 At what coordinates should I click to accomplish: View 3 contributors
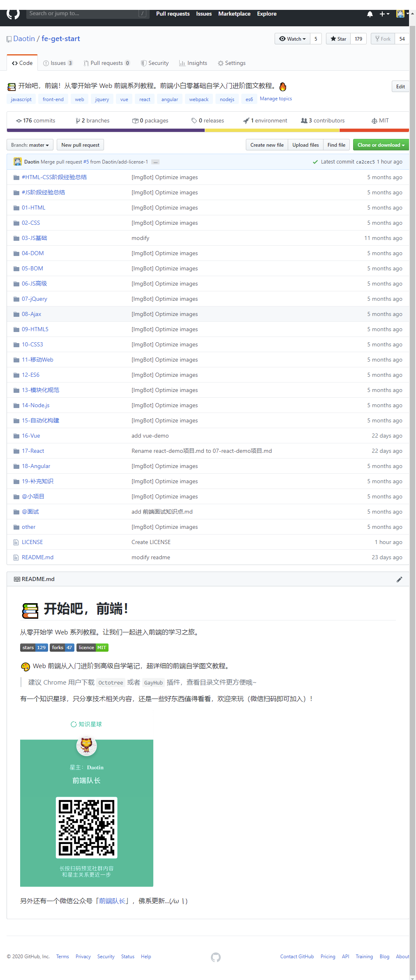[x=323, y=121]
